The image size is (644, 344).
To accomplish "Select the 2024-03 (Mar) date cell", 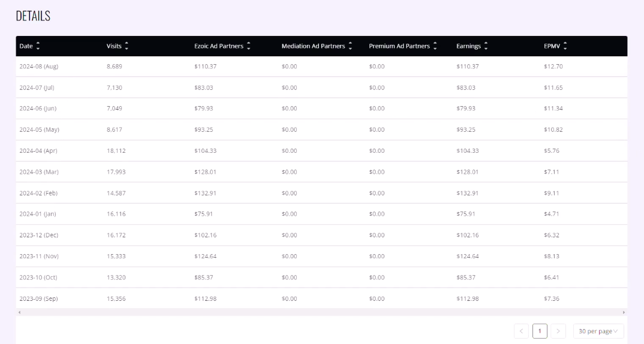I will pos(38,171).
